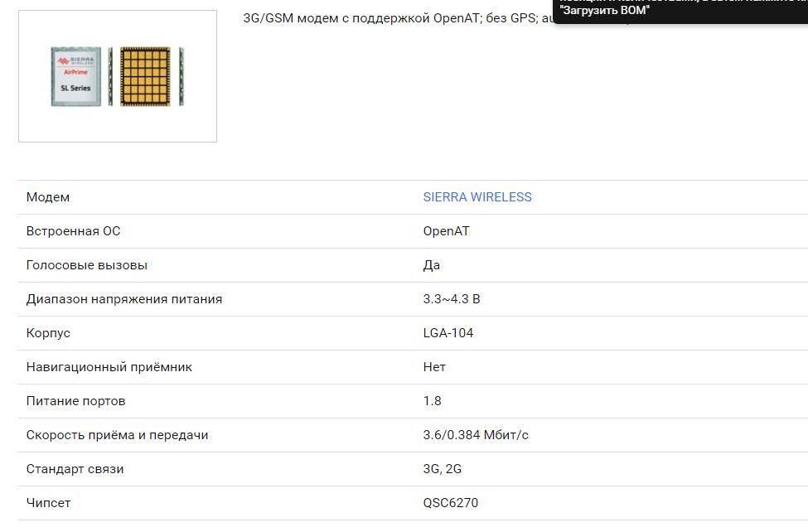Click the 'Загрузить BOM' tooltip text
This screenshot has height=532, width=808.
(x=604, y=10)
